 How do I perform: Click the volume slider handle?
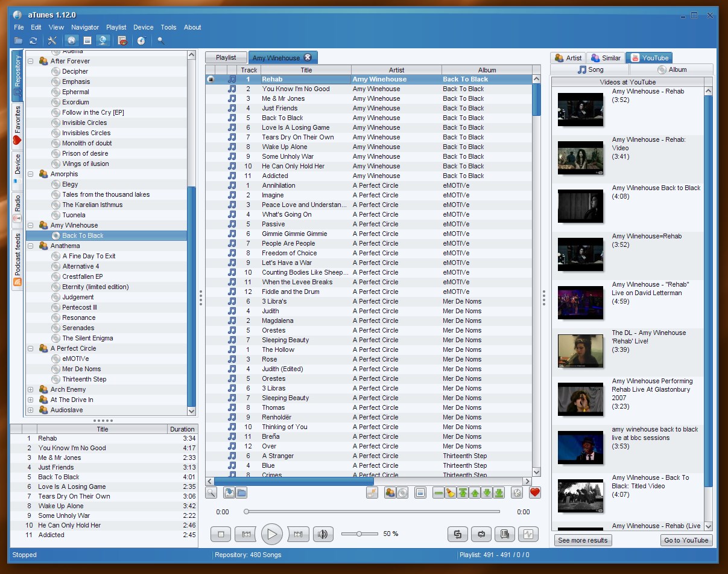(x=359, y=534)
